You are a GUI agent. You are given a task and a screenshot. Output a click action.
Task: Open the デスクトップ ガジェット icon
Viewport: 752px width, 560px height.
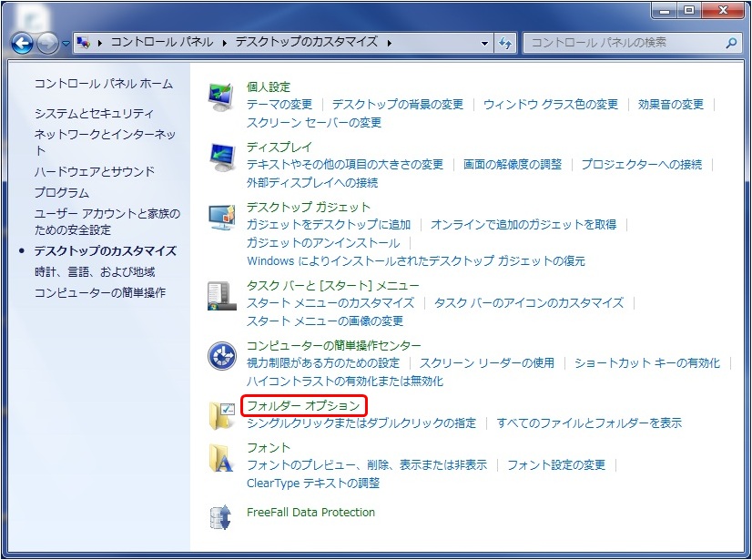222,217
